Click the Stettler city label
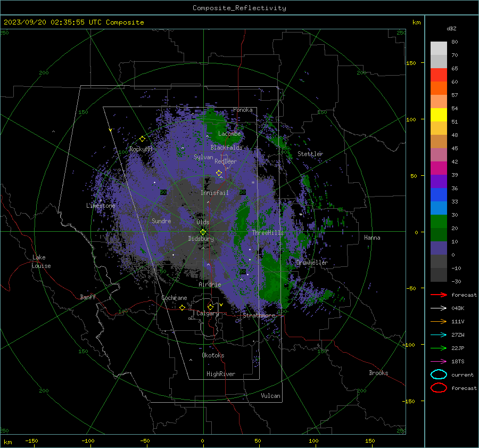 [x=310, y=154]
